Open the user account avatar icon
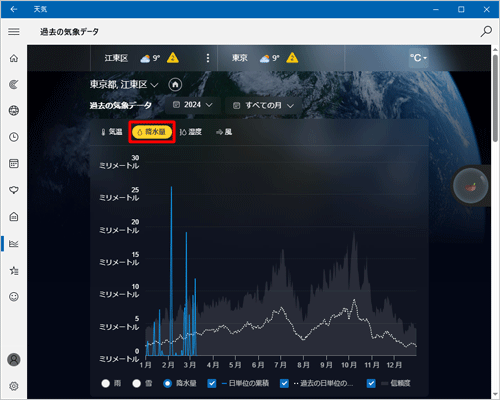 pos(14,360)
